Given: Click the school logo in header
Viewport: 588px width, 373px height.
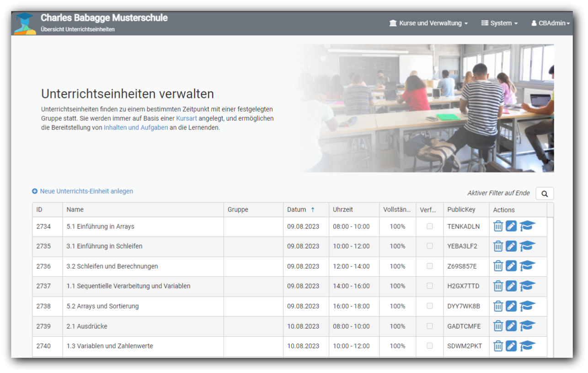Looking at the screenshot, I should pos(25,23).
